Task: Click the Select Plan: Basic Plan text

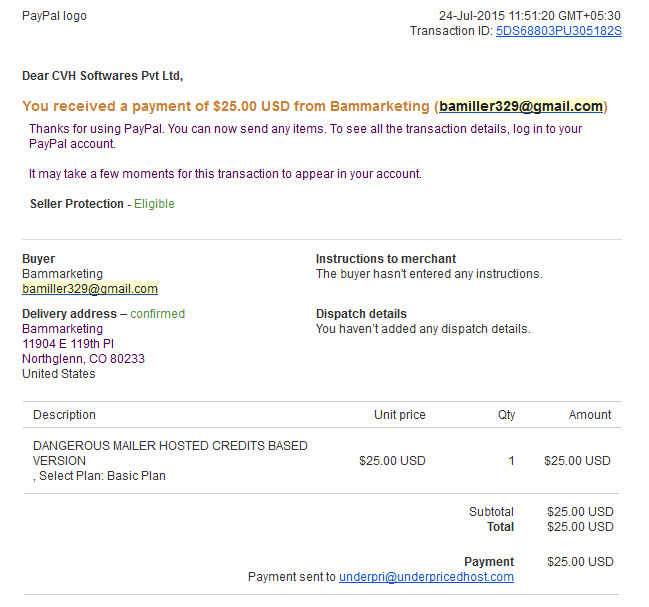Action: coord(101,476)
